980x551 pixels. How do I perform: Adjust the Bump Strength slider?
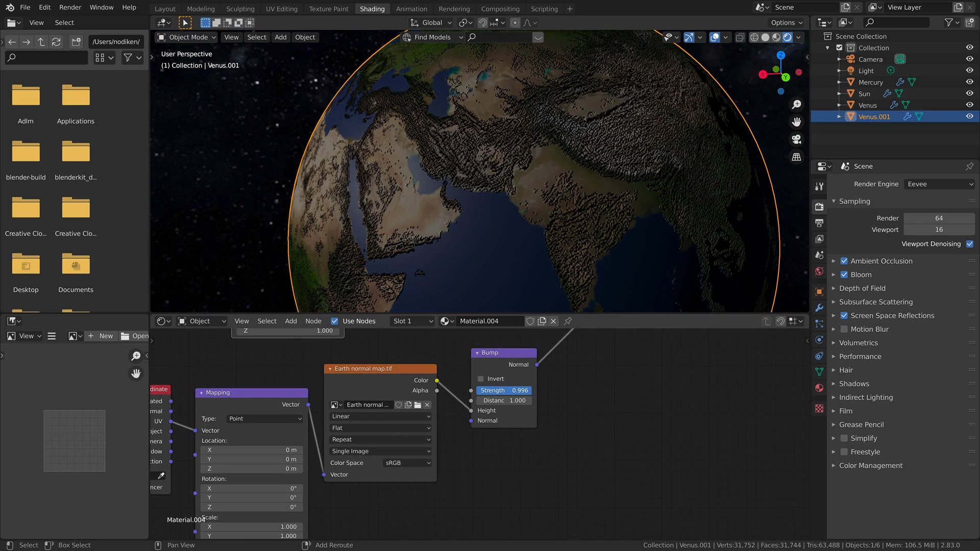pyautogui.click(x=504, y=390)
